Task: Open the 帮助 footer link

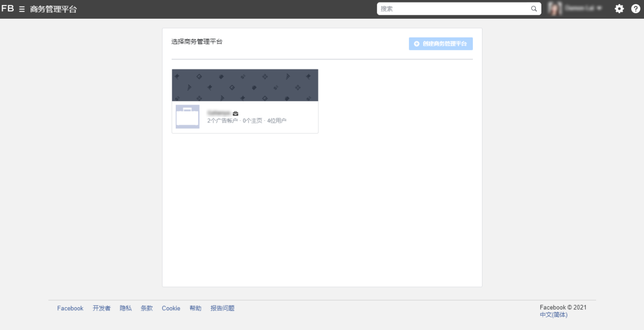Action: click(x=196, y=308)
